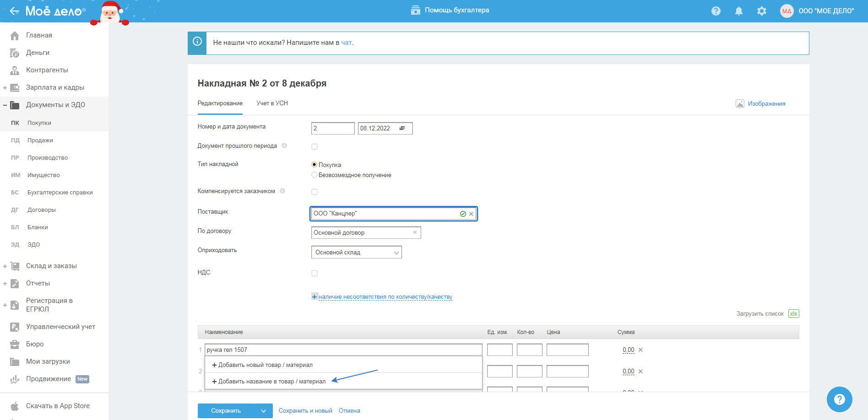Viewport: 868px width, 420px height.
Task: Toggle Компенсируется заказчиком checkbox
Action: pyautogui.click(x=315, y=192)
